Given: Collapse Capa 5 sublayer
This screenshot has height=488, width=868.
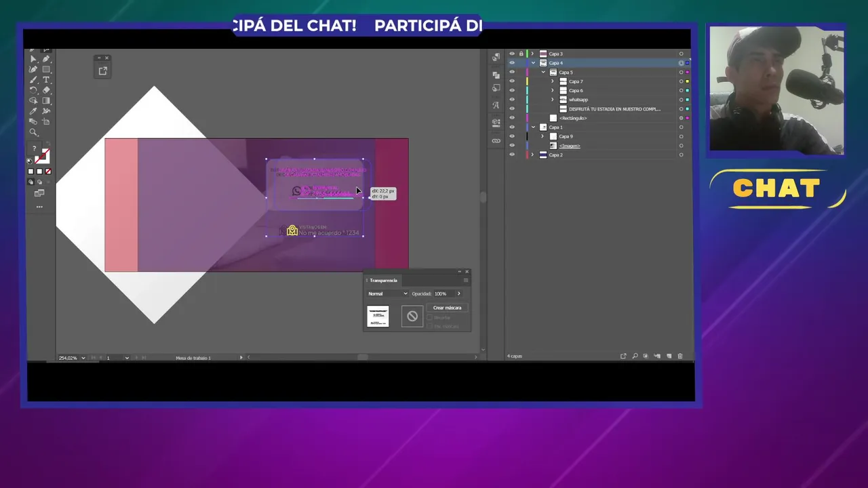Looking at the screenshot, I should [x=543, y=72].
